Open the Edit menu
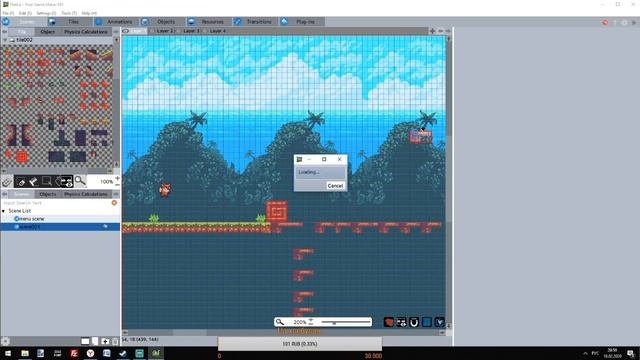The image size is (640, 360). [25, 13]
